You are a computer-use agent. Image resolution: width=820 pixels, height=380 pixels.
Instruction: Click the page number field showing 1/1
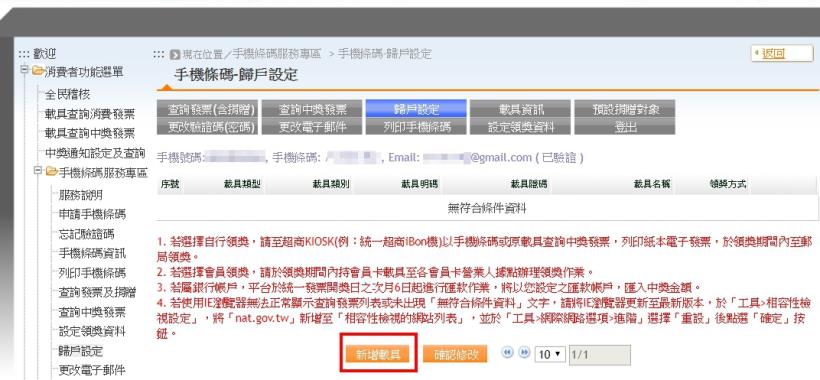(x=600, y=355)
